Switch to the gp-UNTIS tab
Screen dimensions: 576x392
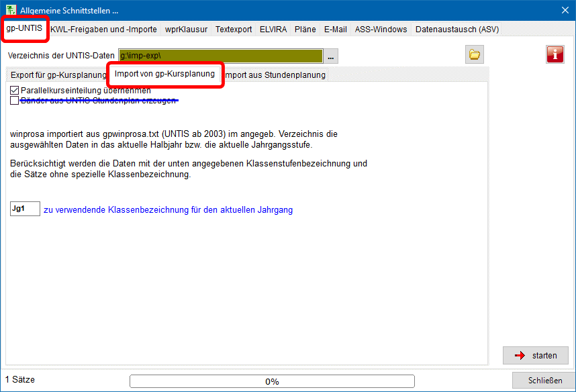click(x=24, y=29)
